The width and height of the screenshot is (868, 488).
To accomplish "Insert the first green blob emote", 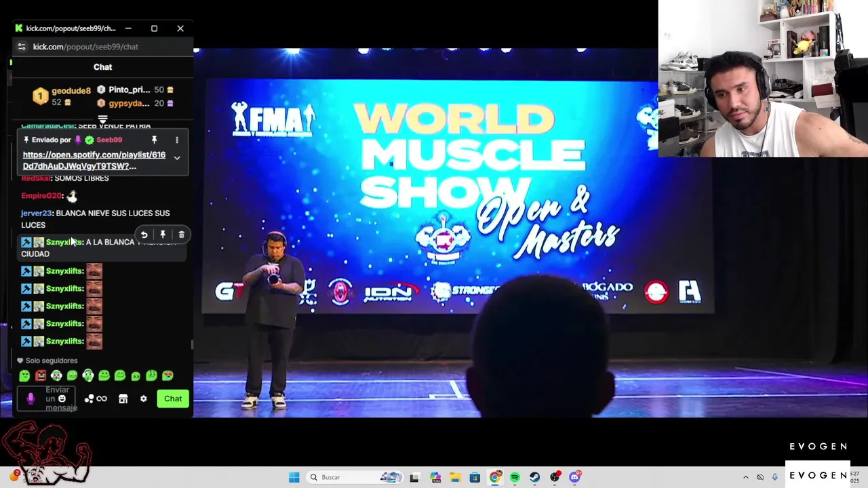I will point(24,375).
